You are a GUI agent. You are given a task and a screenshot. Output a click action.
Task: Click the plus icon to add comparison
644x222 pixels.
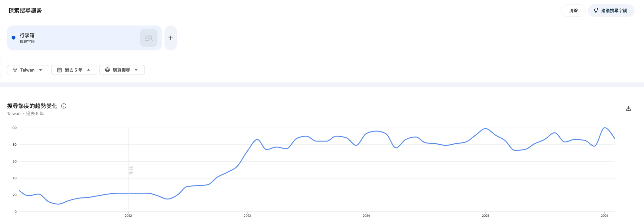pyautogui.click(x=171, y=38)
